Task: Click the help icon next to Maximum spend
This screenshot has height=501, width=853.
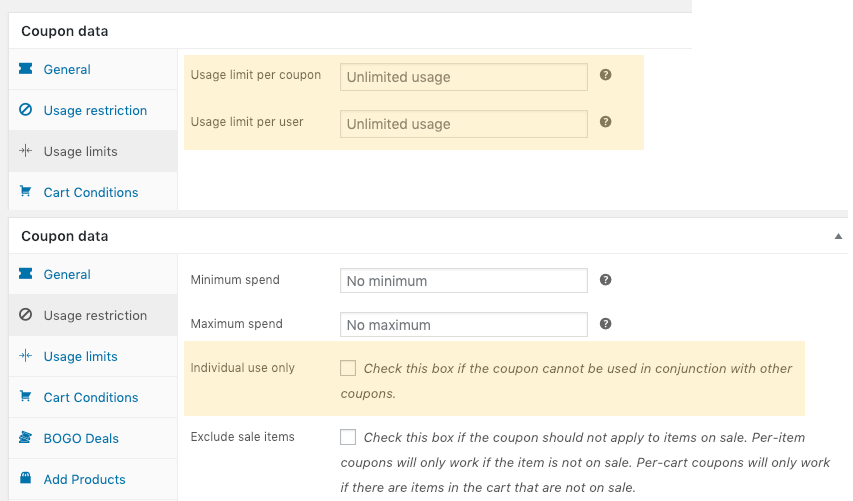Action: click(605, 324)
